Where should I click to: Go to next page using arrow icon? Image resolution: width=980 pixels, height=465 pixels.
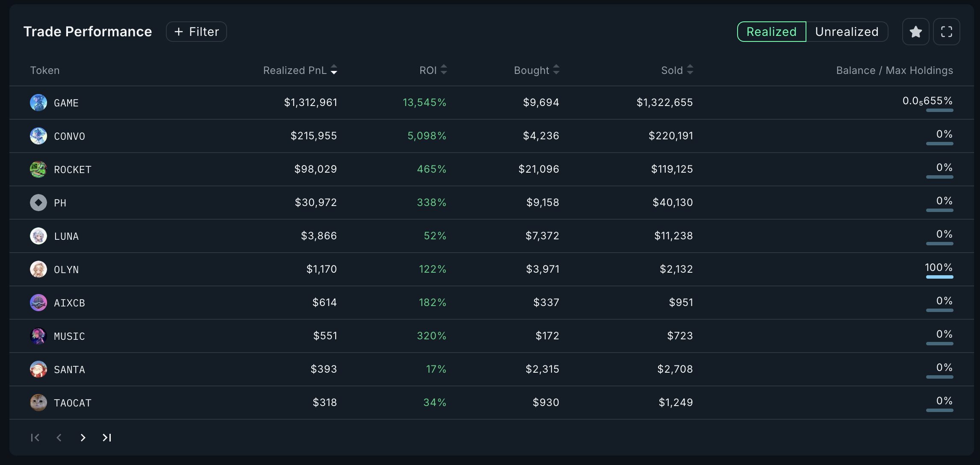coord(83,438)
